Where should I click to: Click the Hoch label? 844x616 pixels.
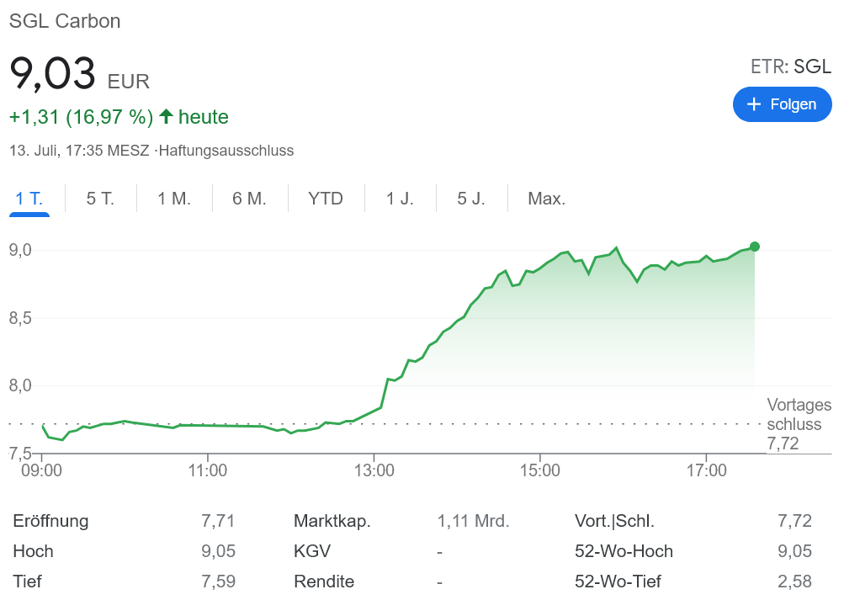34,551
